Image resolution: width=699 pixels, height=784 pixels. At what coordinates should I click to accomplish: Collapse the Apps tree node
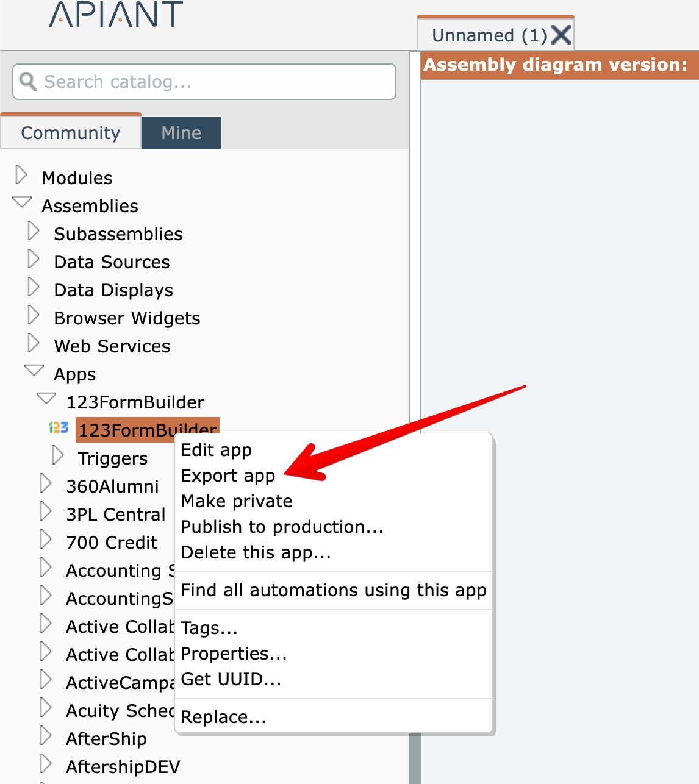coord(34,370)
